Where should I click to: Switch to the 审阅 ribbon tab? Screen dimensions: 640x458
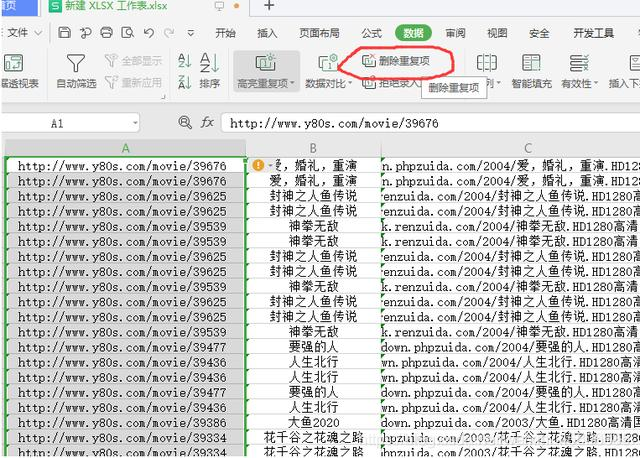455,33
